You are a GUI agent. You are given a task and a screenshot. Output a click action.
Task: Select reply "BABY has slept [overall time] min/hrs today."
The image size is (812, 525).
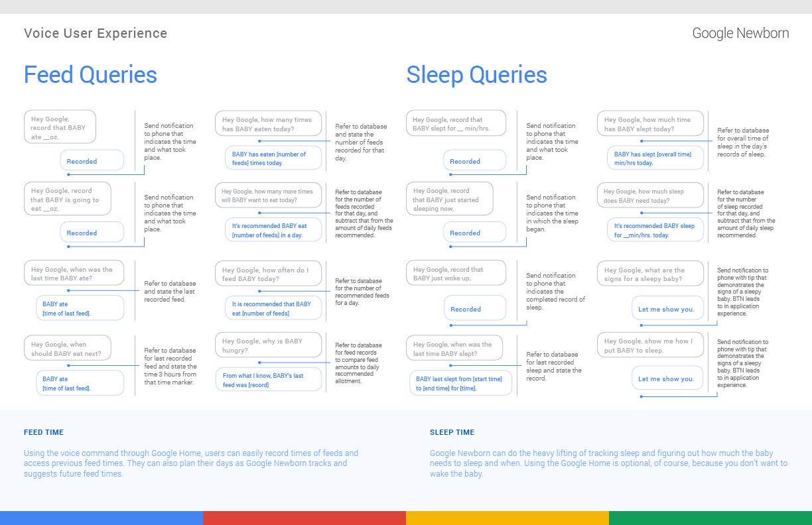(655, 158)
